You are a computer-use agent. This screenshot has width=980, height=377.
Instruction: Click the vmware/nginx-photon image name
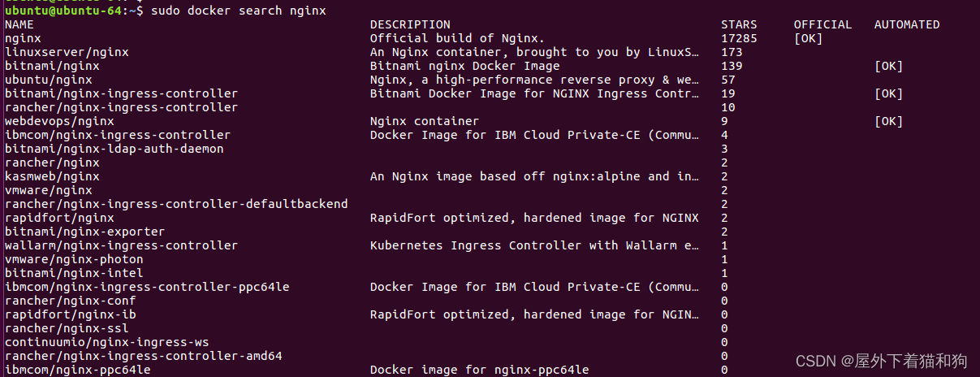[x=74, y=259]
